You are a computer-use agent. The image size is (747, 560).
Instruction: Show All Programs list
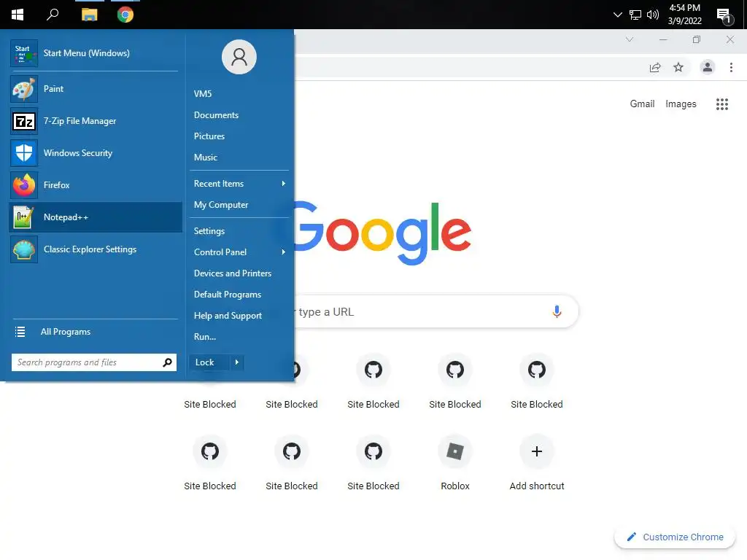96,332
